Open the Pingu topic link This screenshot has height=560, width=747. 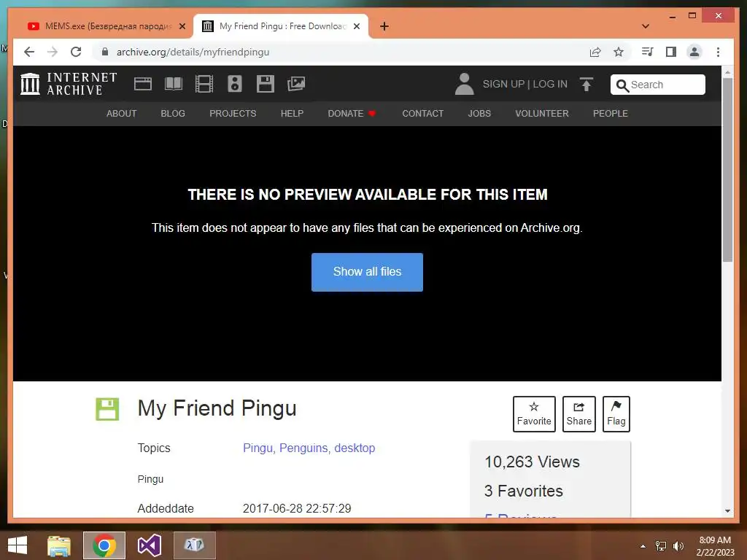pos(259,448)
